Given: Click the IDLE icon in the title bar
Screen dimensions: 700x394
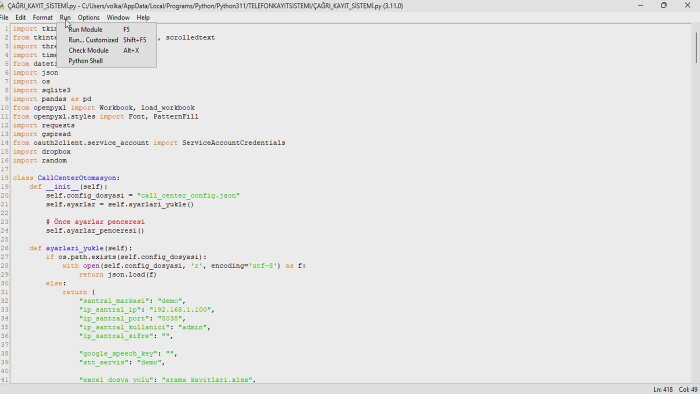Looking at the screenshot, I should point(2,6).
